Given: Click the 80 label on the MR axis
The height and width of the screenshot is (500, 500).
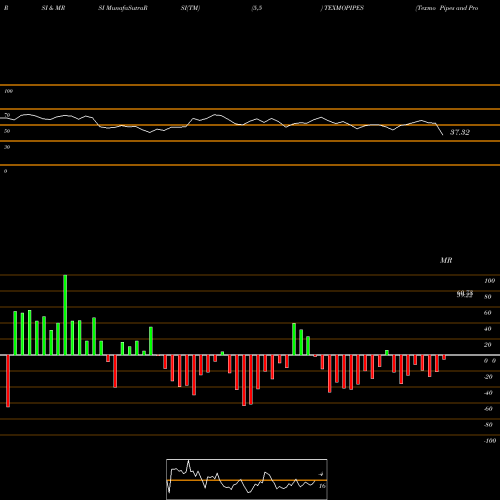Looking at the screenshot, I should click(x=488, y=297).
